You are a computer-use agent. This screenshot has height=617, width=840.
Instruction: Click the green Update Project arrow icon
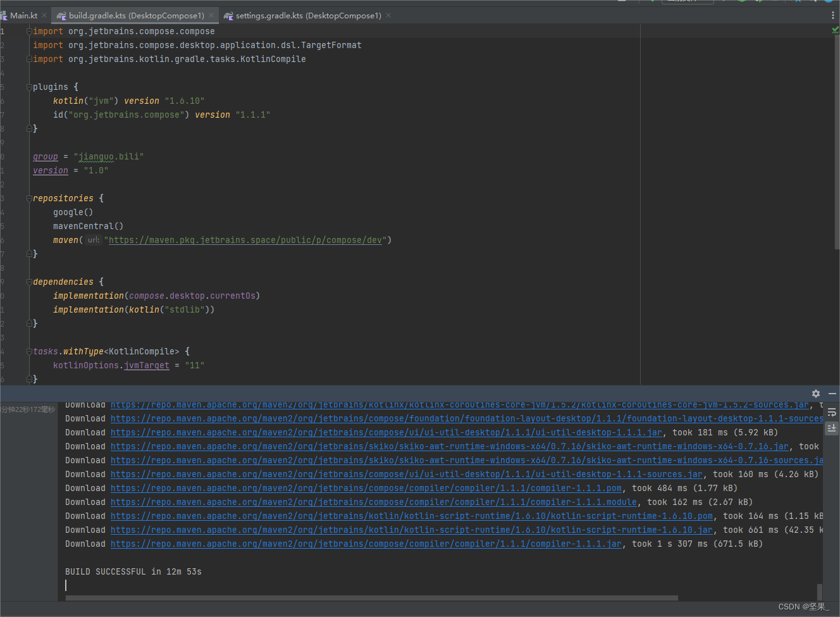tap(652, 3)
